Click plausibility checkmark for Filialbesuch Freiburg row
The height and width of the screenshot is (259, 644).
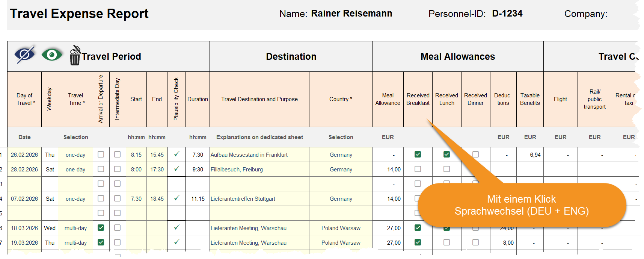(x=176, y=169)
